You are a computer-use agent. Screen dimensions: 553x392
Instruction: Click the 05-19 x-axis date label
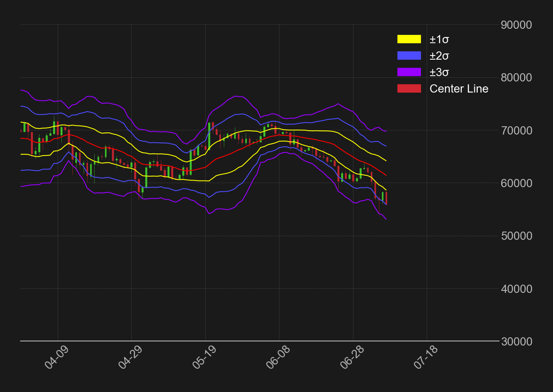(x=204, y=357)
